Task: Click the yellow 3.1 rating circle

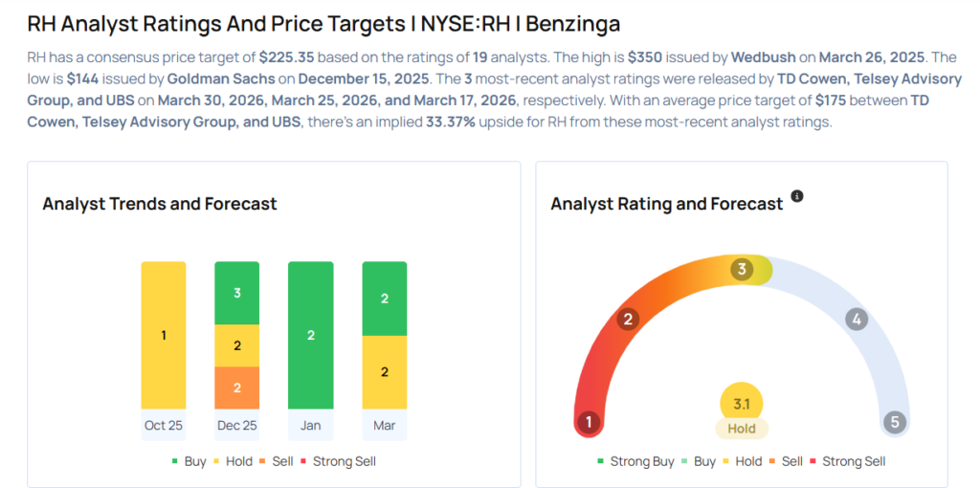Action: pos(741,404)
